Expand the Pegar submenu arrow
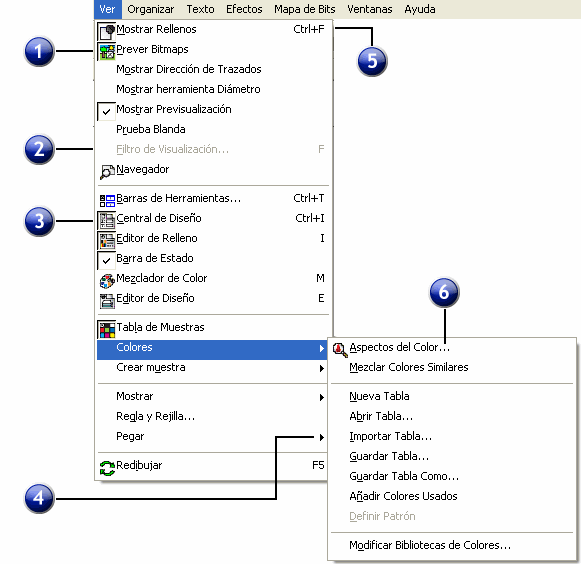 point(322,437)
